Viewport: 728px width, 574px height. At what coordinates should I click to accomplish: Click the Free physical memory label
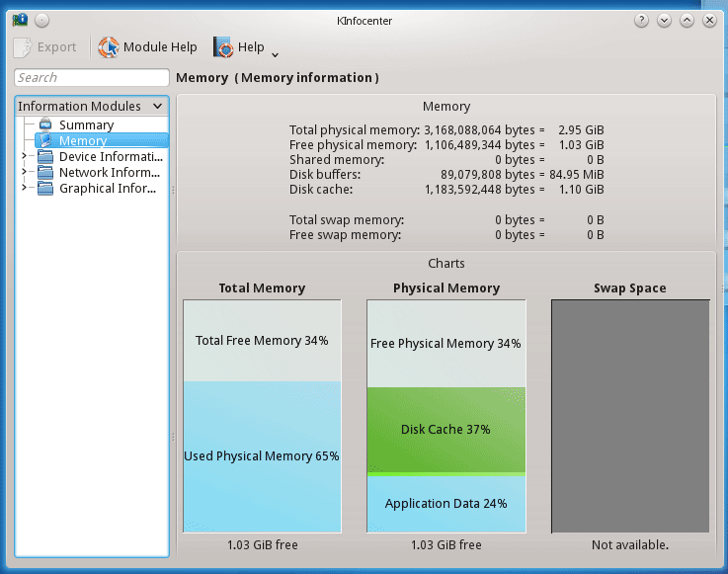(353, 145)
